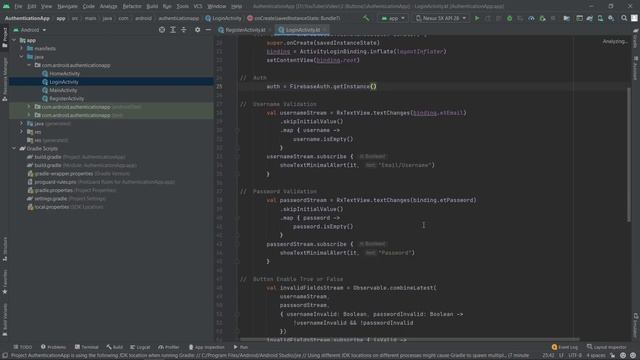Viewport: 640px width, 360px height.
Task: Expand the res folder node
Action: point(22,132)
